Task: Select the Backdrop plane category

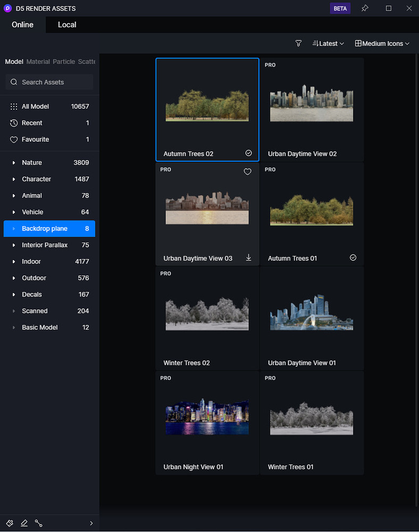Action: point(49,229)
